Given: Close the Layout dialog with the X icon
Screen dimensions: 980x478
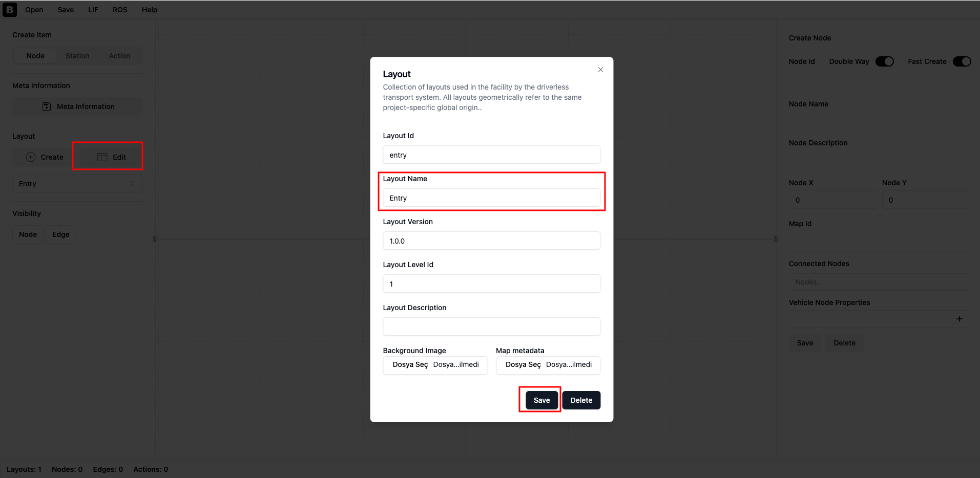Looking at the screenshot, I should click(600, 70).
